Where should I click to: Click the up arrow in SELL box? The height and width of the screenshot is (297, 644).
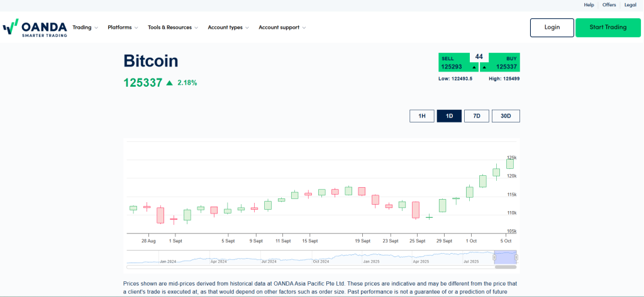click(474, 67)
